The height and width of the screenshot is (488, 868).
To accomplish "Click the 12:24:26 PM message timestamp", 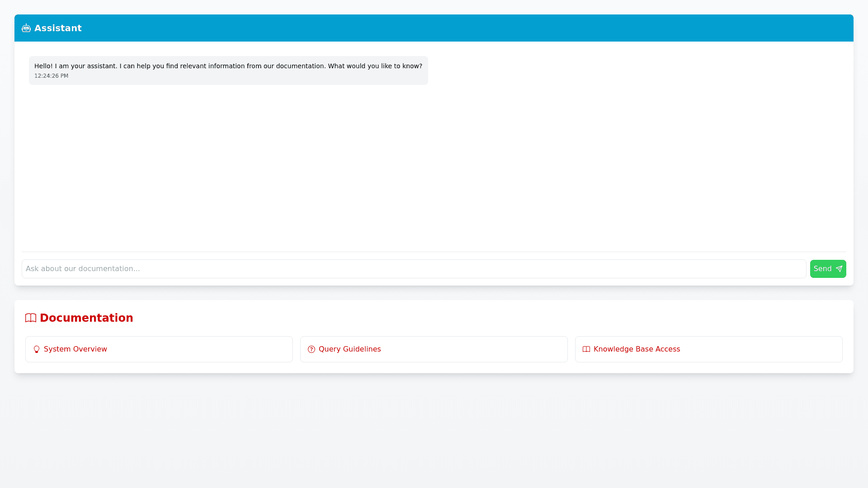I will tap(51, 76).
